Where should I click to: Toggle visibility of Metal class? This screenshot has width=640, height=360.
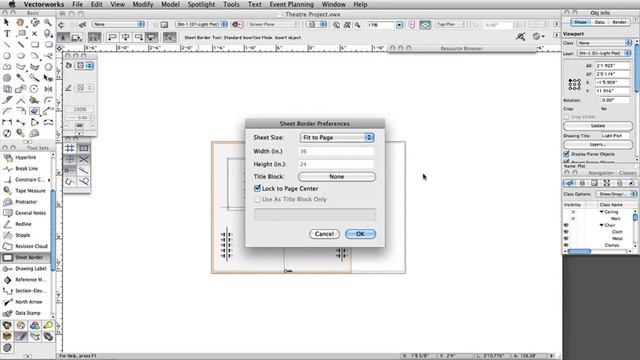pyautogui.click(x=566, y=238)
